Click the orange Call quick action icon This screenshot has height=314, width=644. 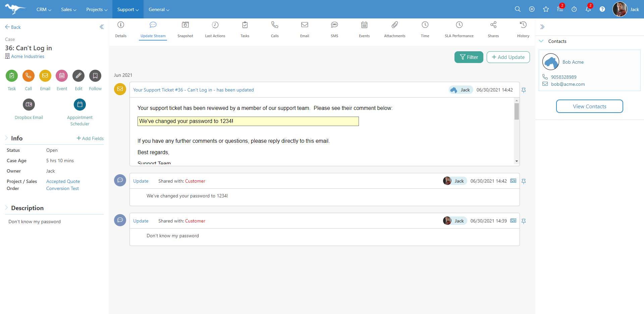pos(29,76)
